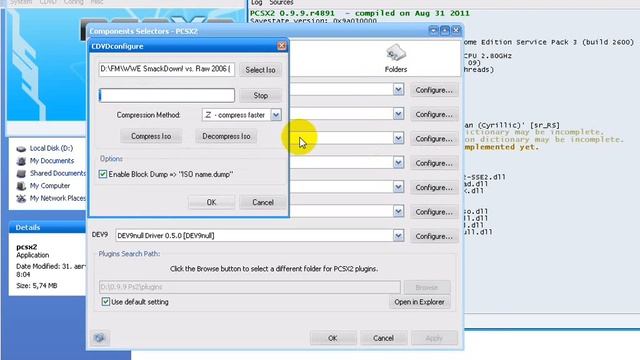
Task: Click Configure button in sixth plugin row
Action: [x=434, y=212]
